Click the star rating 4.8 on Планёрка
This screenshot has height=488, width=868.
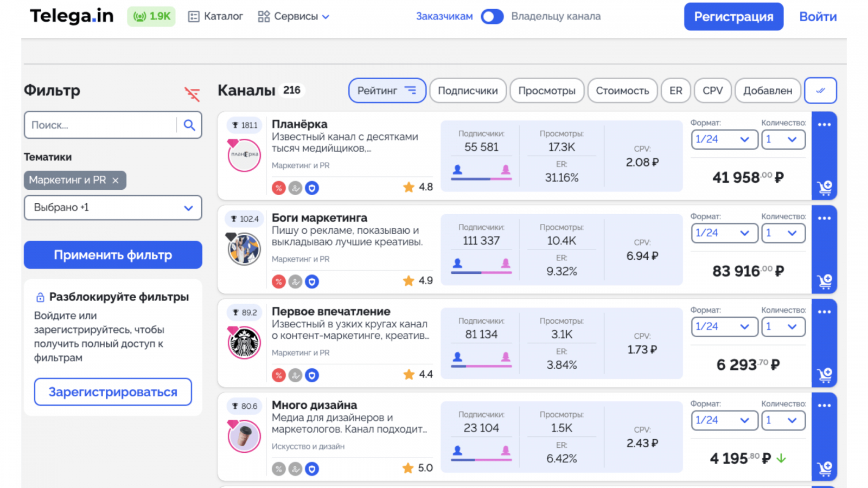(x=418, y=187)
